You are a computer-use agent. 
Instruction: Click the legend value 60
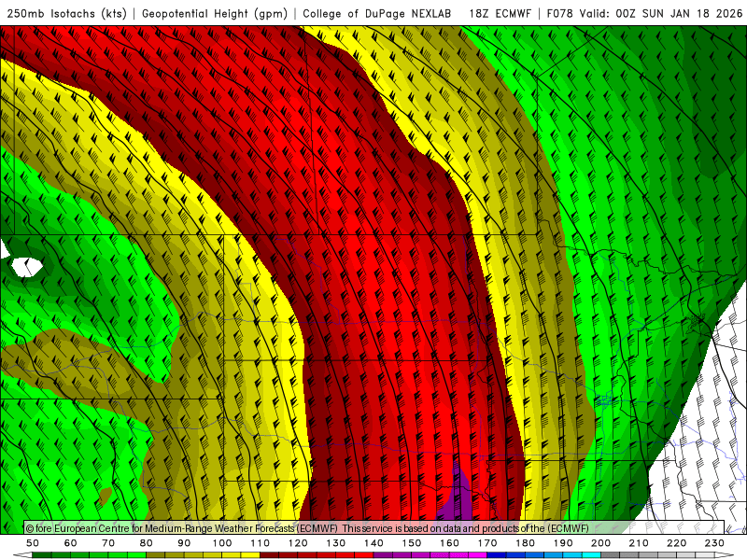(70, 543)
